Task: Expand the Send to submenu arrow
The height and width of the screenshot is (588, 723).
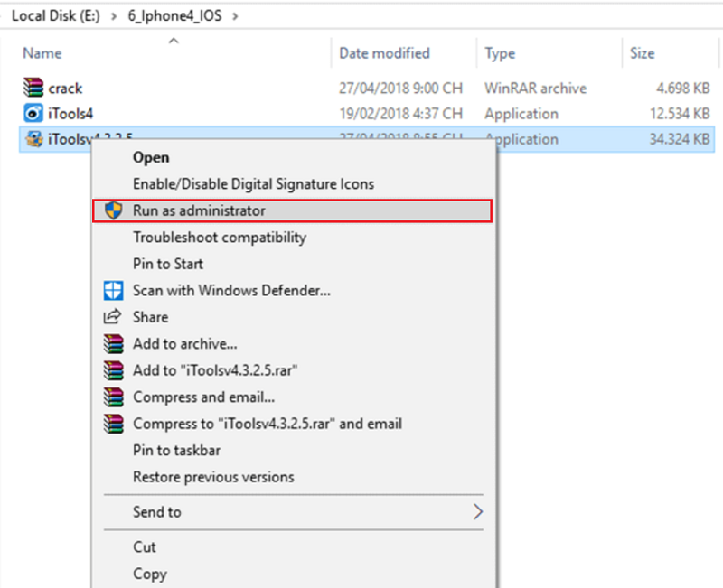Action: [478, 512]
